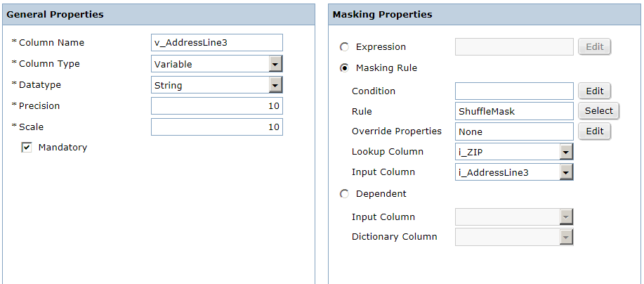Select the Dependent radio button

click(x=344, y=194)
